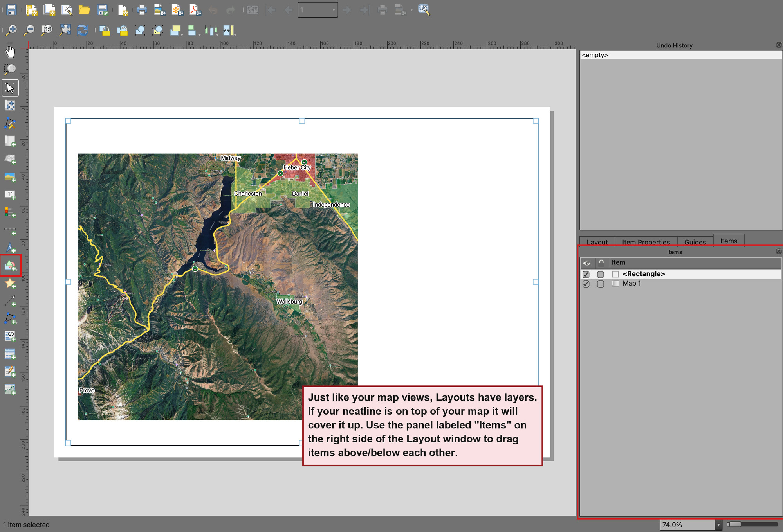Select the Add Picture tool
The image size is (783, 532).
point(10,177)
